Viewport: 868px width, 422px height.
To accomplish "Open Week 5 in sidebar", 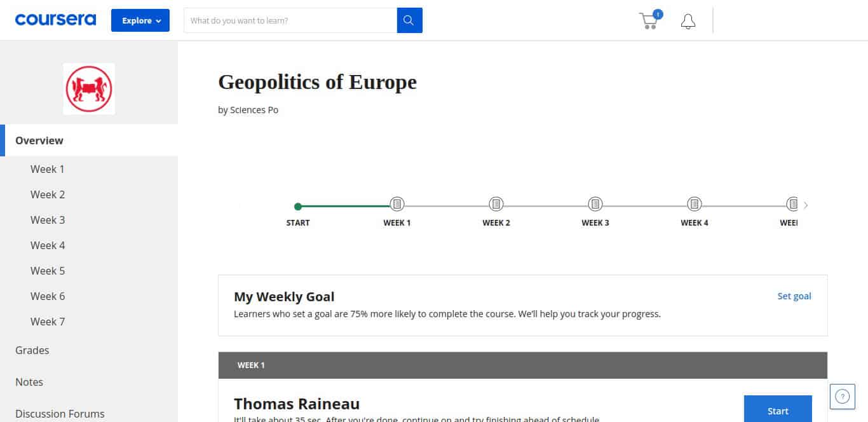I will tap(48, 271).
